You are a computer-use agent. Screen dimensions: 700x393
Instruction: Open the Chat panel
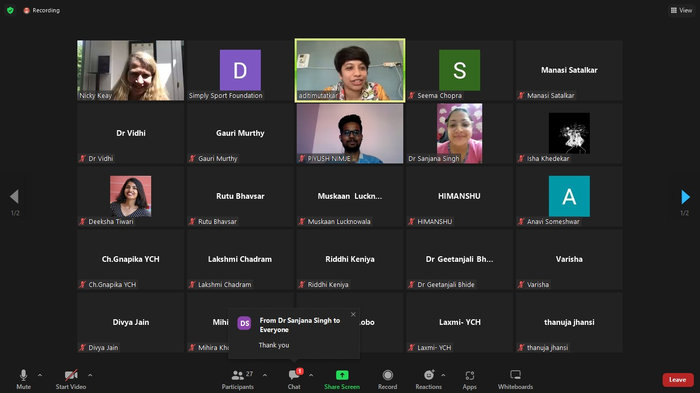(x=294, y=379)
